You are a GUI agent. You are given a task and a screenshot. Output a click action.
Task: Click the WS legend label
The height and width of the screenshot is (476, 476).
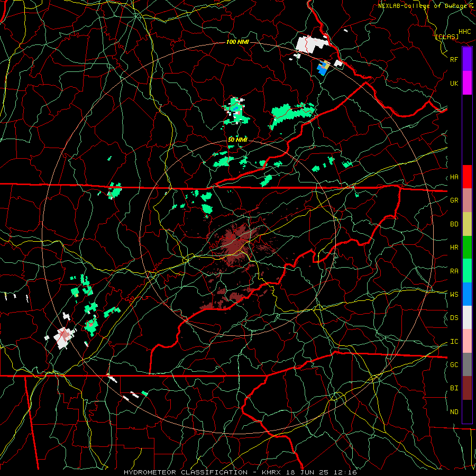coord(454,295)
